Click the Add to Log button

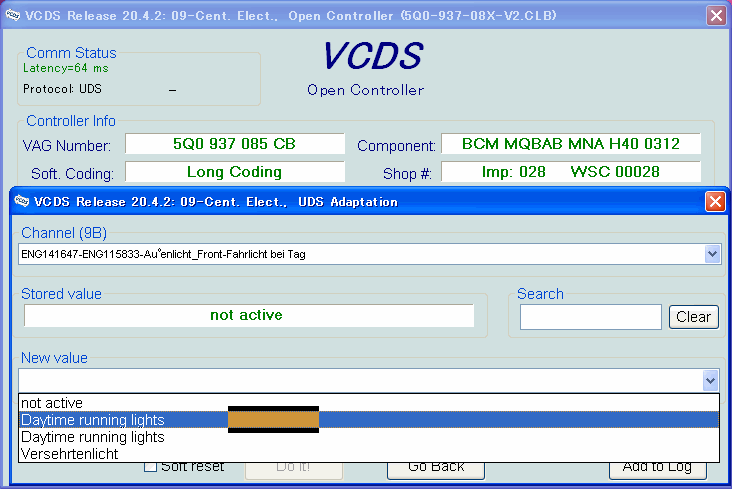(657, 468)
